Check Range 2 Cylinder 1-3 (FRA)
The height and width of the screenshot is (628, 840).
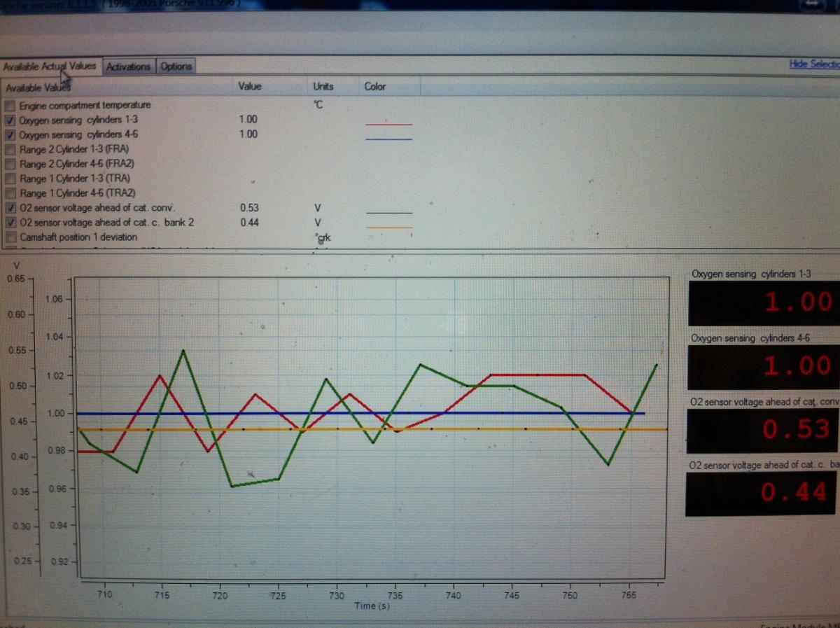(x=10, y=149)
